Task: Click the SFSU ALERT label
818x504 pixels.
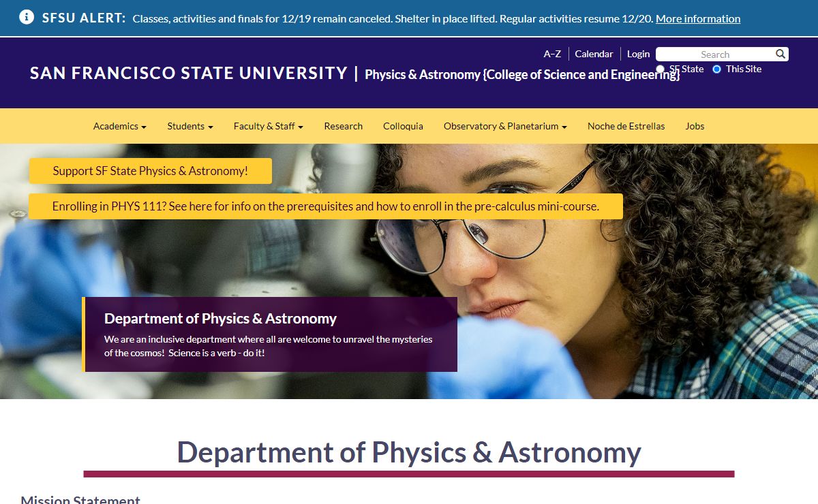Action: pos(84,18)
